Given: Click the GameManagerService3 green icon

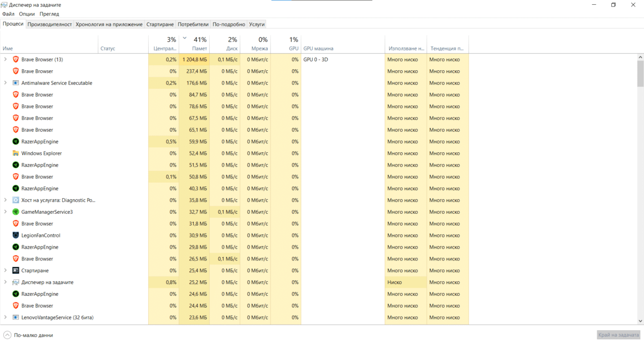Looking at the screenshot, I should coord(16,212).
